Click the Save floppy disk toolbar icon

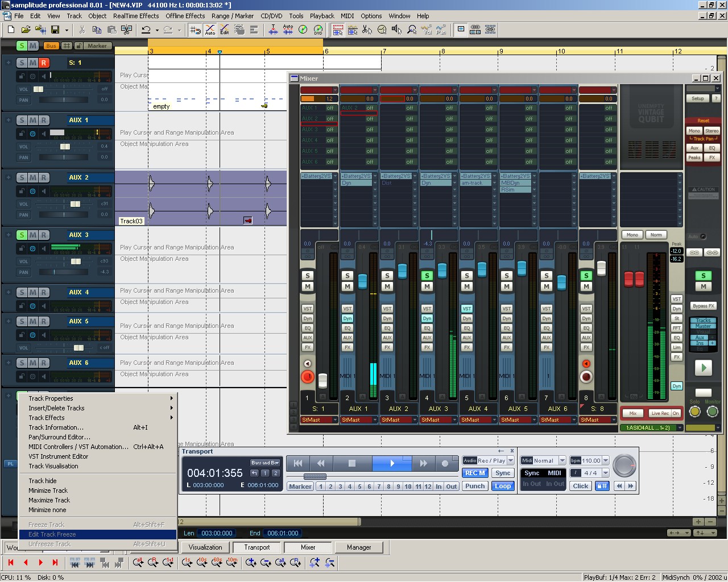[x=55, y=30]
